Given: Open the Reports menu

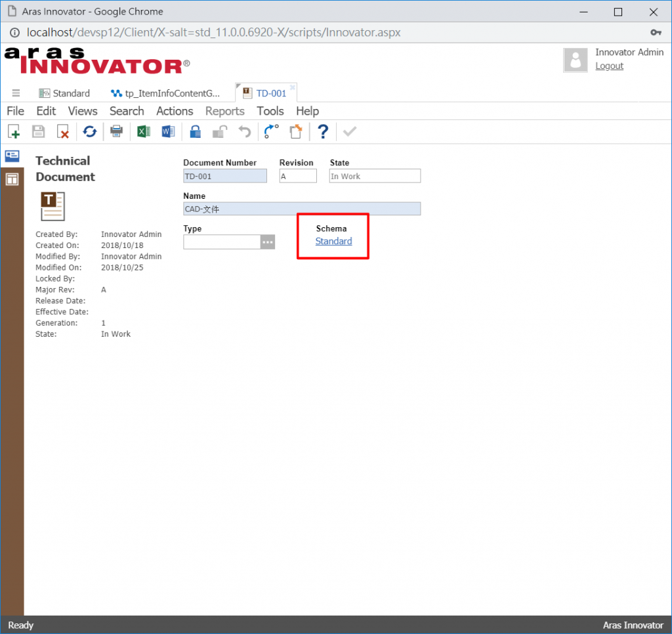Looking at the screenshot, I should (x=225, y=111).
